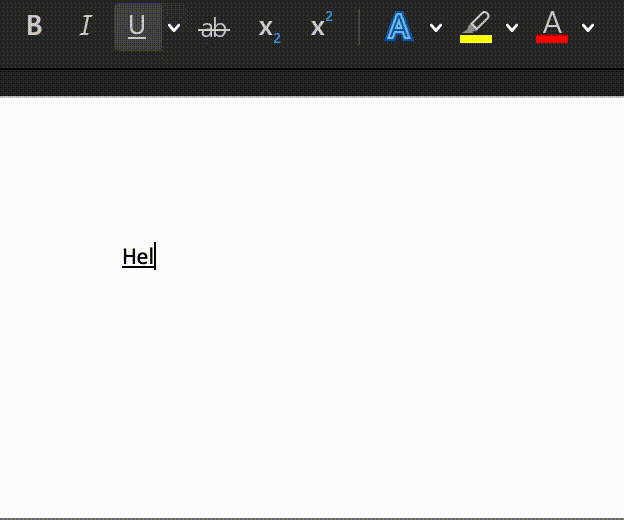
Task: Apply Strikethrough formatting
Action: (x=214, y=28)
